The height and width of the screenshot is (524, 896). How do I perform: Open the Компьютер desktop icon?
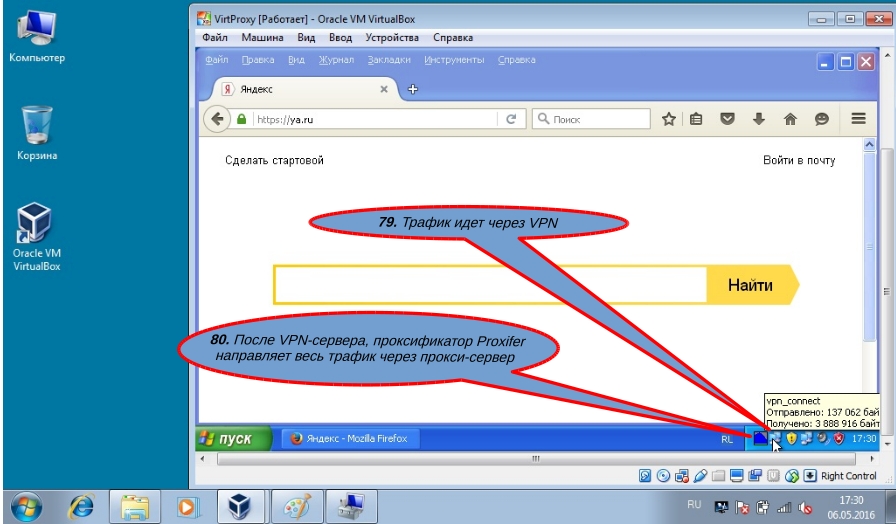pos(37,35)
